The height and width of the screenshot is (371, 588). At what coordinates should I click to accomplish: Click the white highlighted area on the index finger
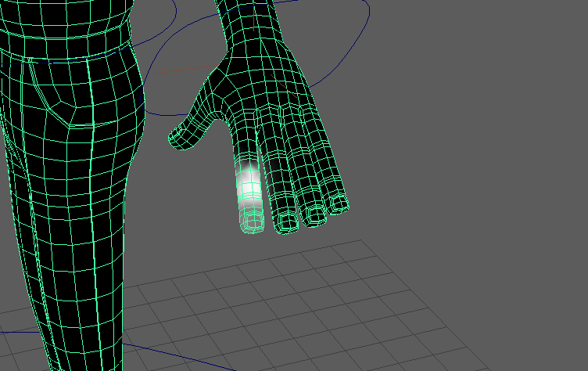point(249,182)
